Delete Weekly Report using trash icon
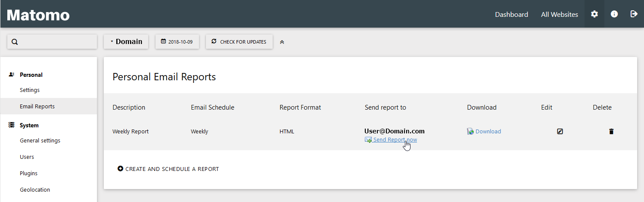This screenshot has width=644, height=202. click(611, 131)
